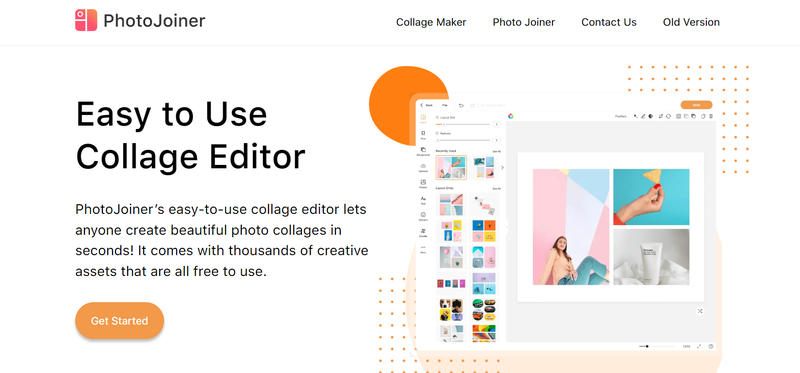Open the Collage Maker menu item
The height and width of the screenshot is (373, 800).
click(x=431, y=22)
